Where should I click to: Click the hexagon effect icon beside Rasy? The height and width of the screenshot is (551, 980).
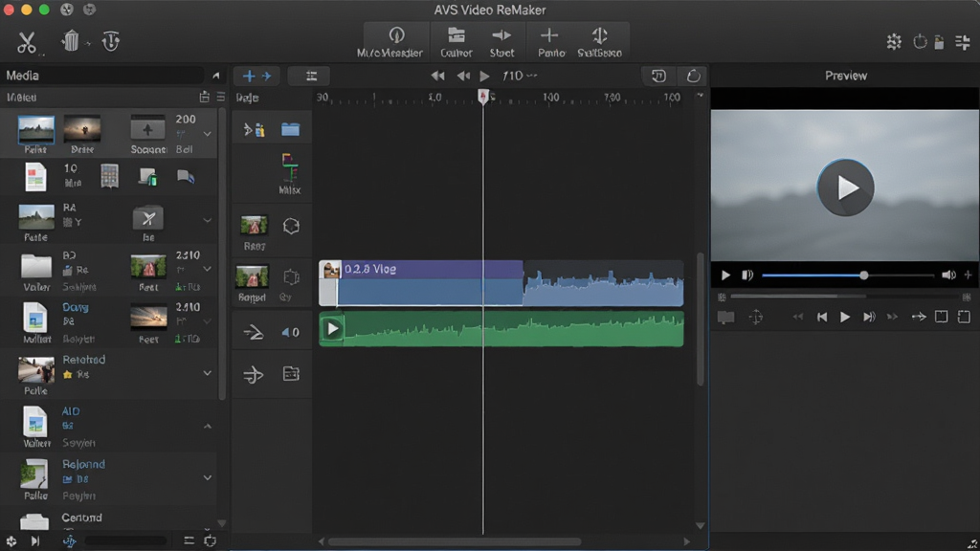coord(291,226)
